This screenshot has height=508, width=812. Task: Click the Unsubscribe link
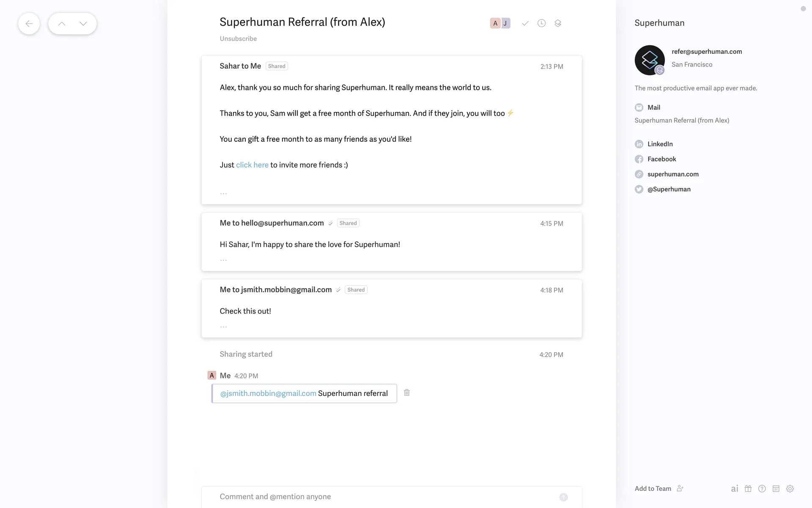pyautogui.click(x=238, y=39)
